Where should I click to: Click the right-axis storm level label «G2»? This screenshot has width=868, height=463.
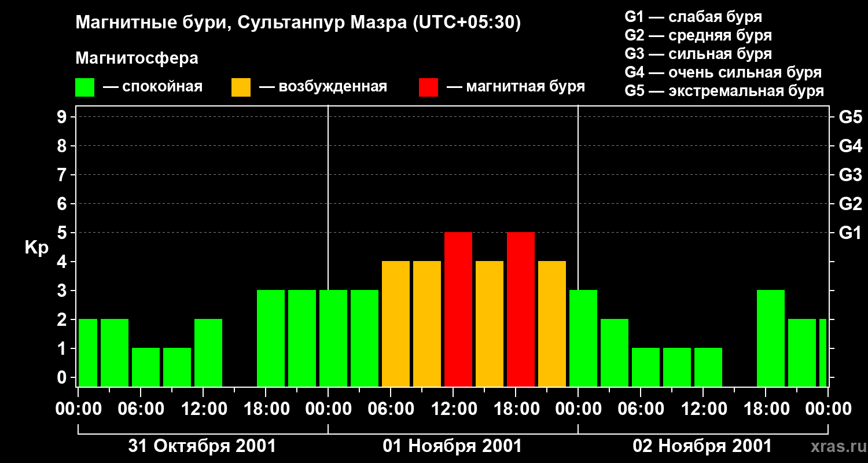pos(850,204)
